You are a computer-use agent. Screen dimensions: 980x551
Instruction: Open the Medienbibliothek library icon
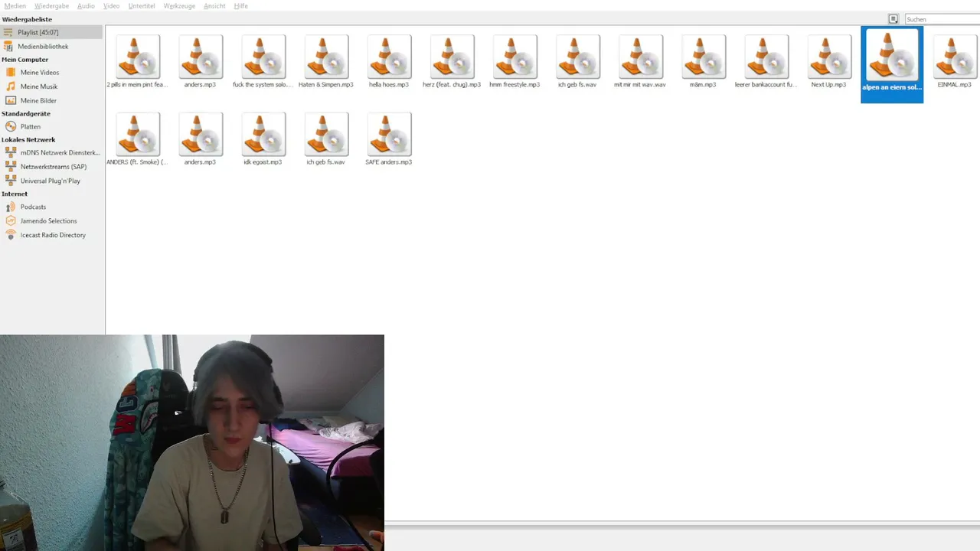click(8, 47)
